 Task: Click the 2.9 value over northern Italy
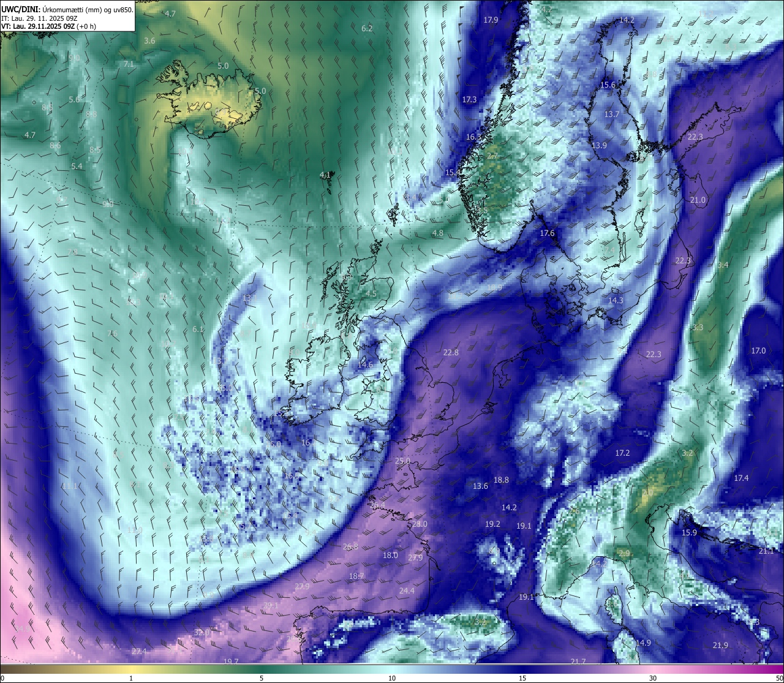624,554
